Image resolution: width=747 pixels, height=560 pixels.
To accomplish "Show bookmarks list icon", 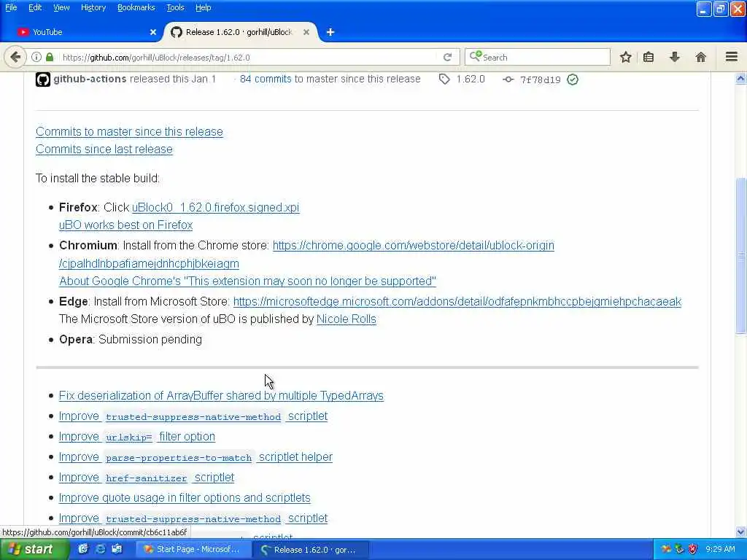I will coord(649,57).
